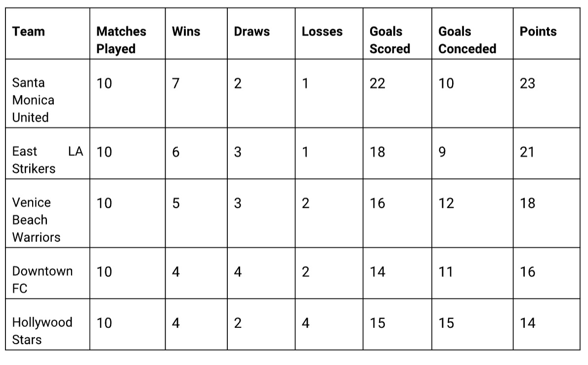Click the Venice Beach Warriors team cell
The width and height of the screenshot is (588, 365).
36,220
